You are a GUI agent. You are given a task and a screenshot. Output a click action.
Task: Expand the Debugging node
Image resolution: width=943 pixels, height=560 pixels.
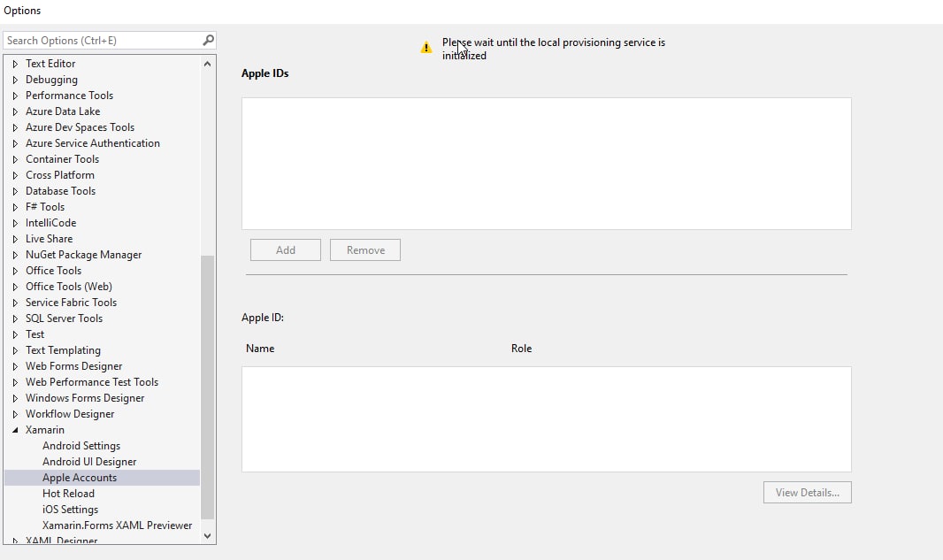pos(16,80)
